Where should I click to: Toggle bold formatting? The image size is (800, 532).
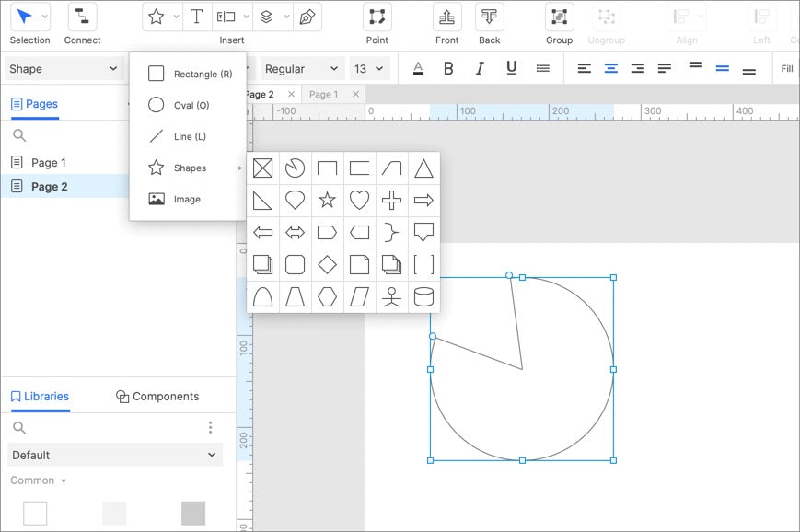(448, 68)
